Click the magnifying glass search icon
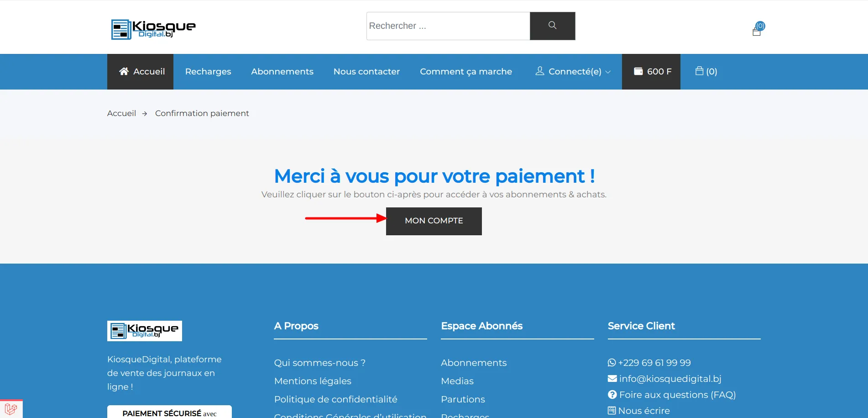Screen dimensions: 868x418 pos(552,26)
